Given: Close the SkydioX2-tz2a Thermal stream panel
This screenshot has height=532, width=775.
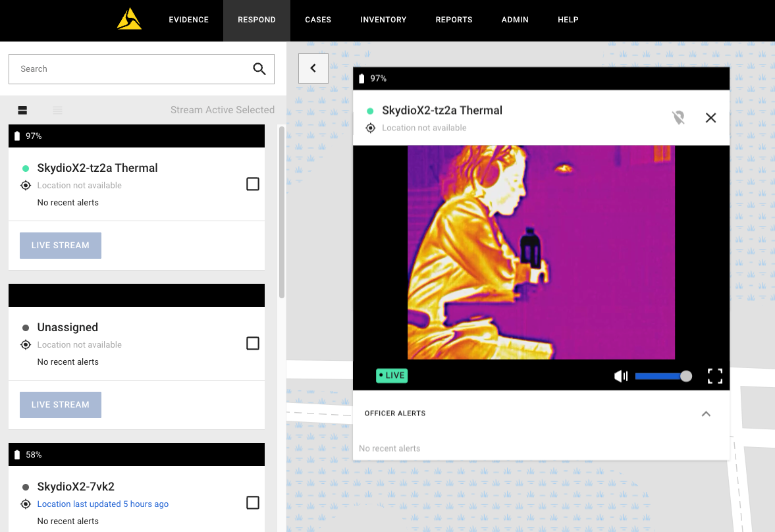Looking at the screenshot, I should pos(710,118).
